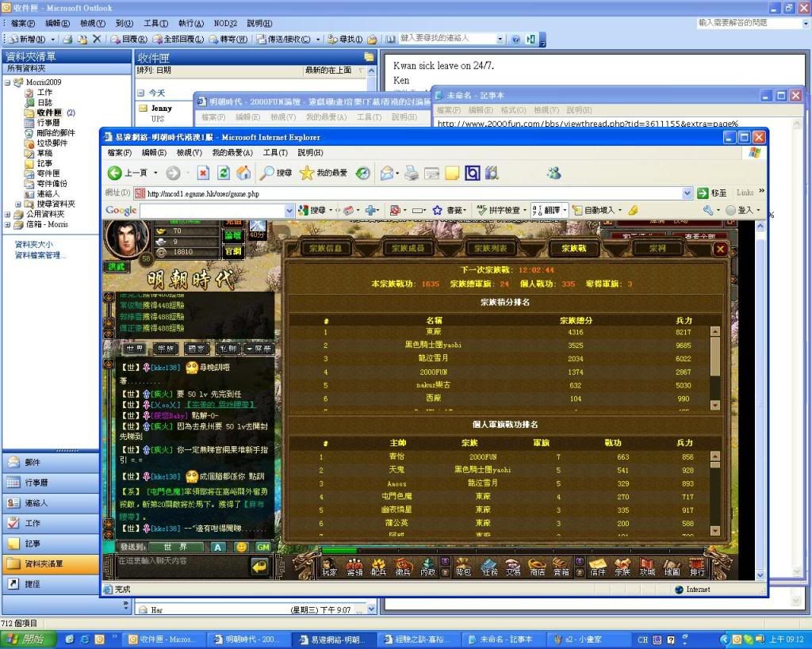
Task: Switch to 宗族成員 clan members tab
Action: click(408, 248)
